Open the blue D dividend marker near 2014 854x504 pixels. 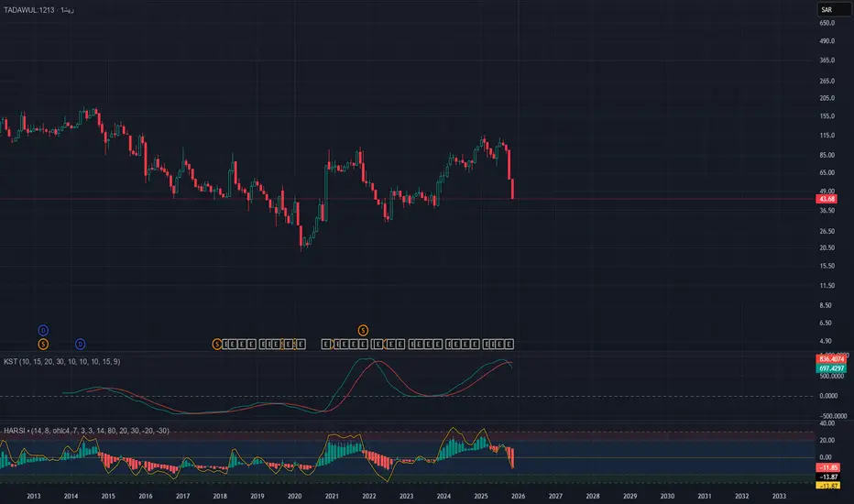click(80, 344)
